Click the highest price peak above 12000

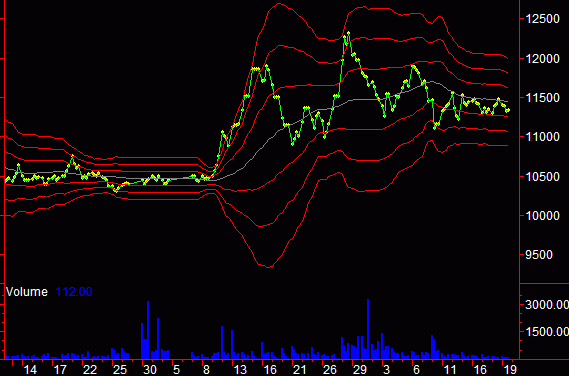[x=348, y=33]
